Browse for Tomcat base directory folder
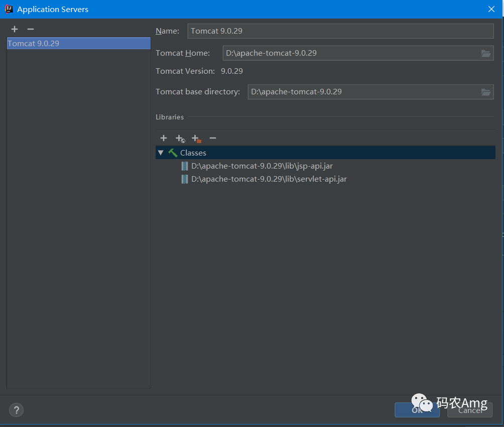The width and height of the screenshot is (504, 427). pos(486,92)
